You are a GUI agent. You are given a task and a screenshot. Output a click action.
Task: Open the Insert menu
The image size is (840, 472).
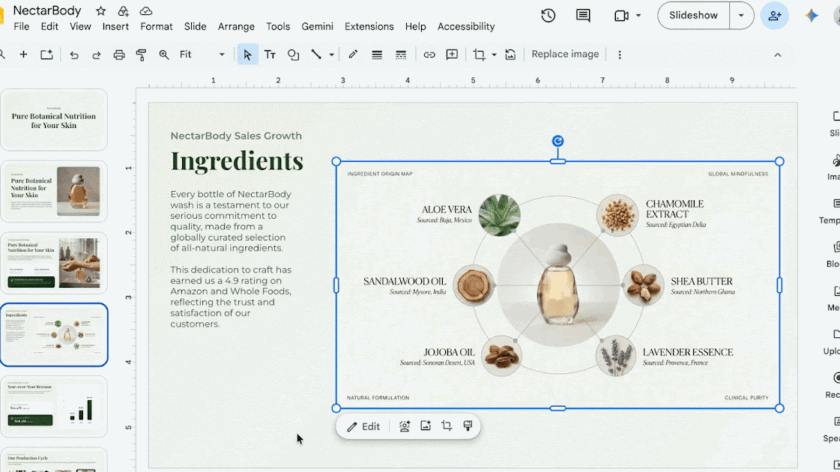coord(115,26)
